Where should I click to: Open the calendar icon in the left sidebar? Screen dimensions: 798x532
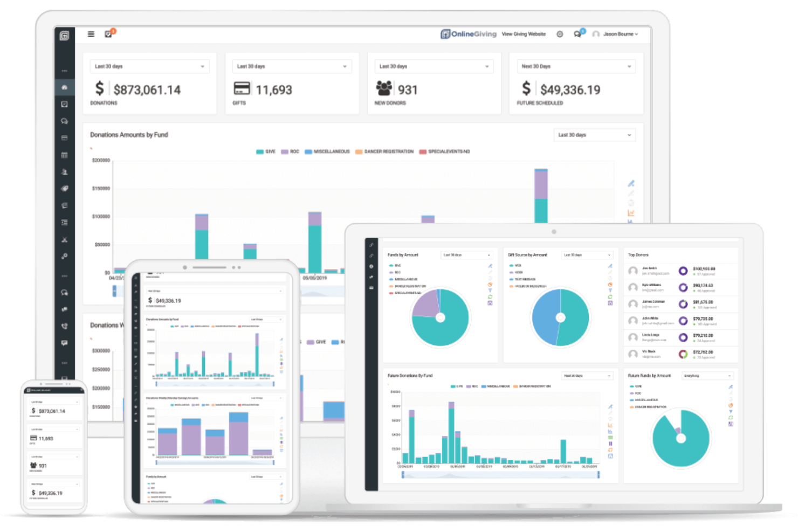65,155
